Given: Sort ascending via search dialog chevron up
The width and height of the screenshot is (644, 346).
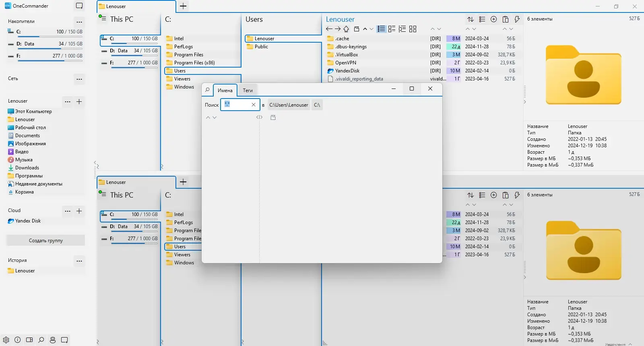Looking at the screenshot, I should pos(208,117).
